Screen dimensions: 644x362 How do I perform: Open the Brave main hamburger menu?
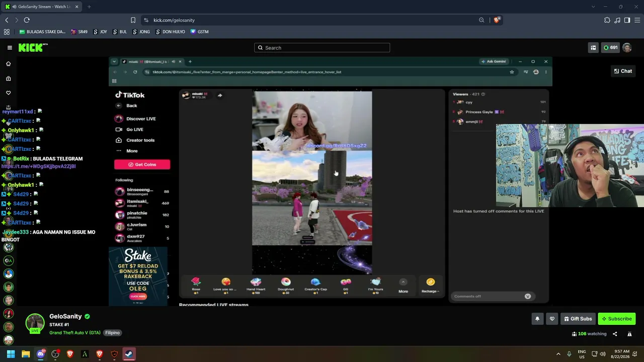pyautogui.click(x=637, y=20)
